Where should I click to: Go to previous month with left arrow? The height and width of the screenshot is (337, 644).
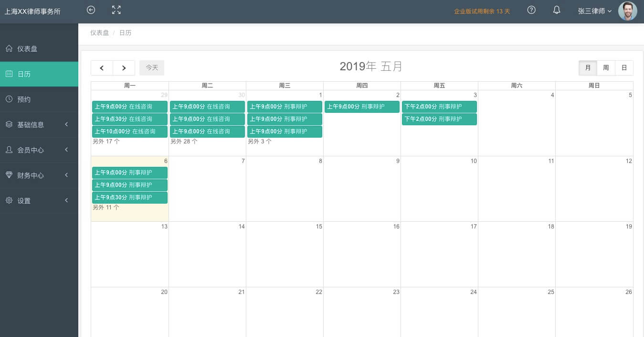102,68
